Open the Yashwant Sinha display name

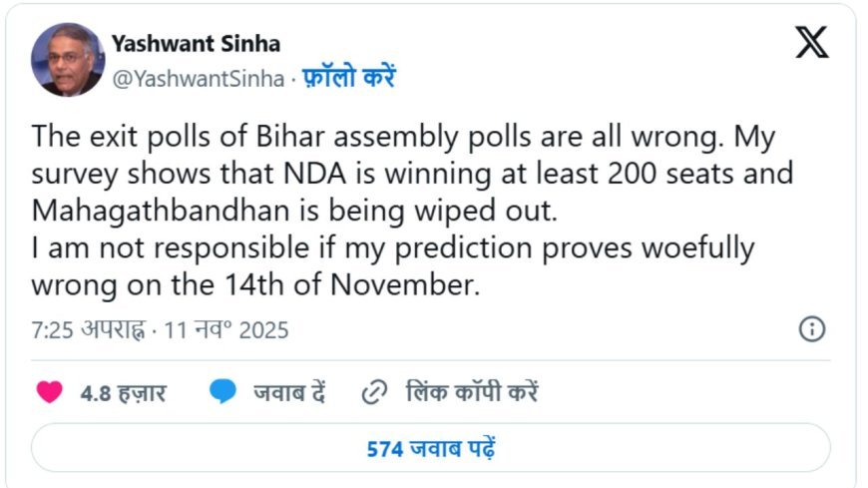click(196, 43)
